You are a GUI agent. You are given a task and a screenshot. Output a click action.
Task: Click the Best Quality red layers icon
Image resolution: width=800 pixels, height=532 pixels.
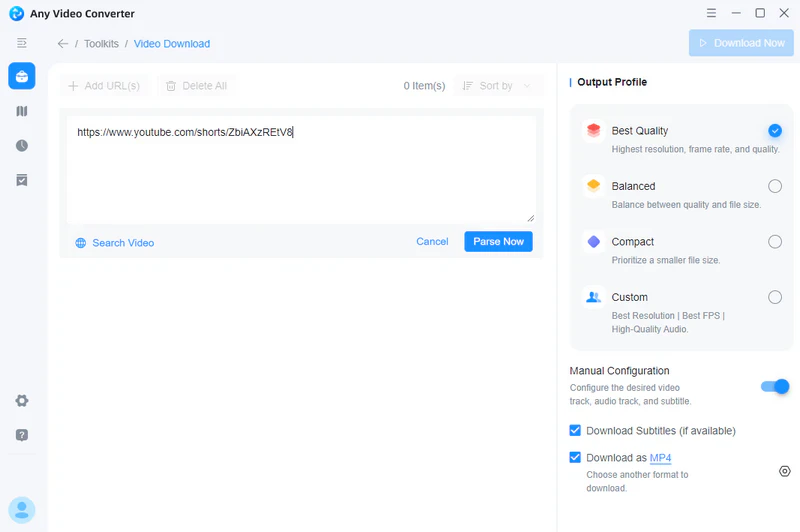(x=593, y=131)
